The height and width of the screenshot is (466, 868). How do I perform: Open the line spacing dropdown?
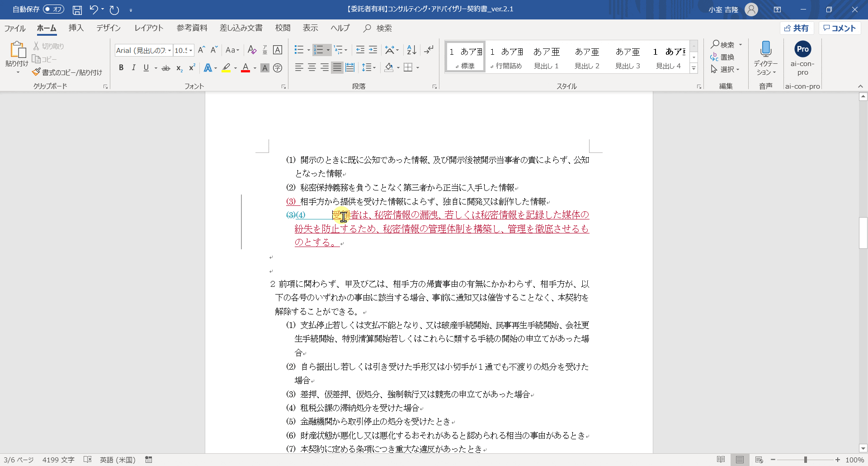coord(369,68)
